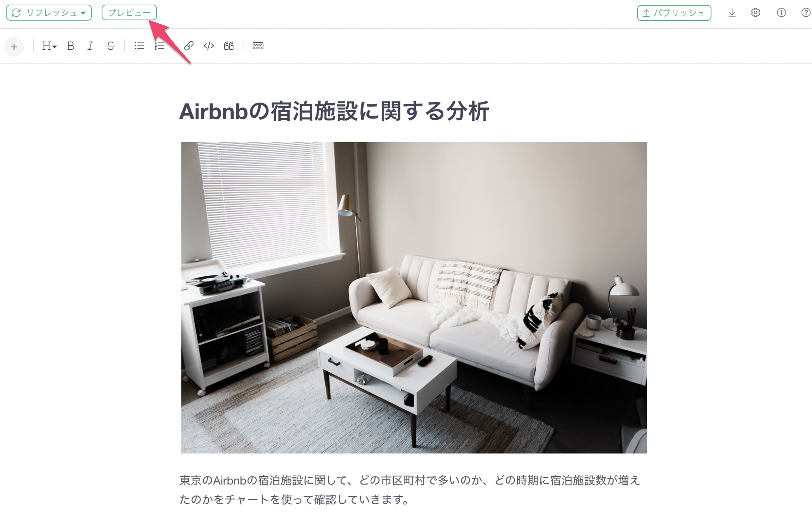This screenshot has width=812, height=521.
Task: Open the keyboard shortcuts icon
Action: [x=258, y=46]
